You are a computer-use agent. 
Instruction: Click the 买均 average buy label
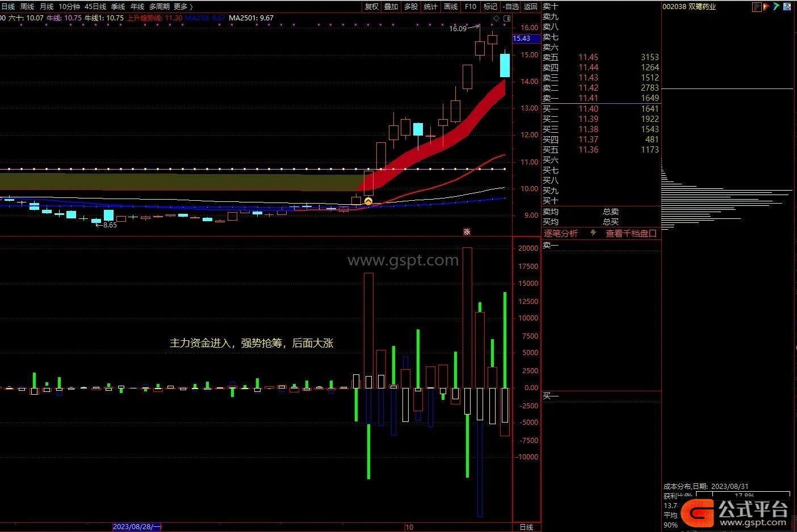[x=551, y=222]
